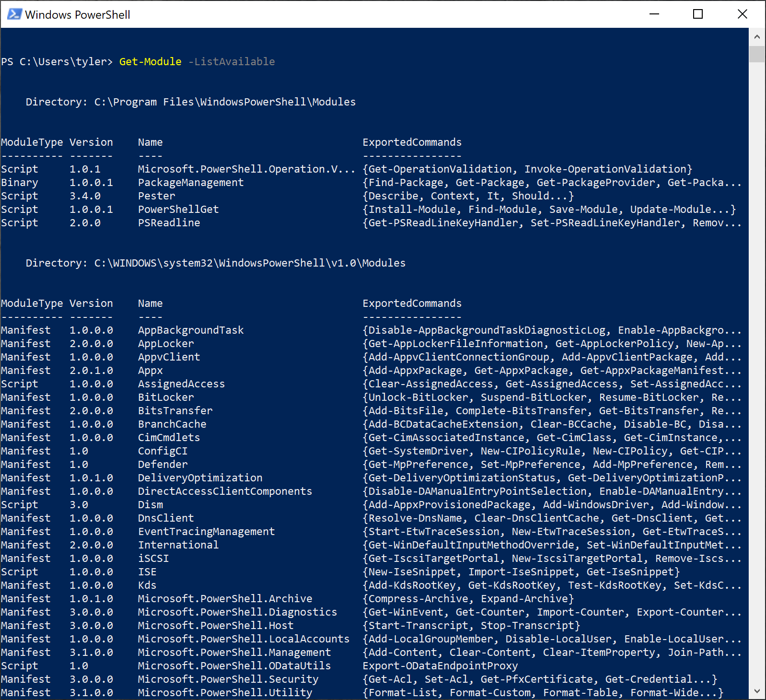This screenshot has height=700, width=766.
Task: Select the Microsoft.PowerShell.Utility module name
Action: coord(225,692)
